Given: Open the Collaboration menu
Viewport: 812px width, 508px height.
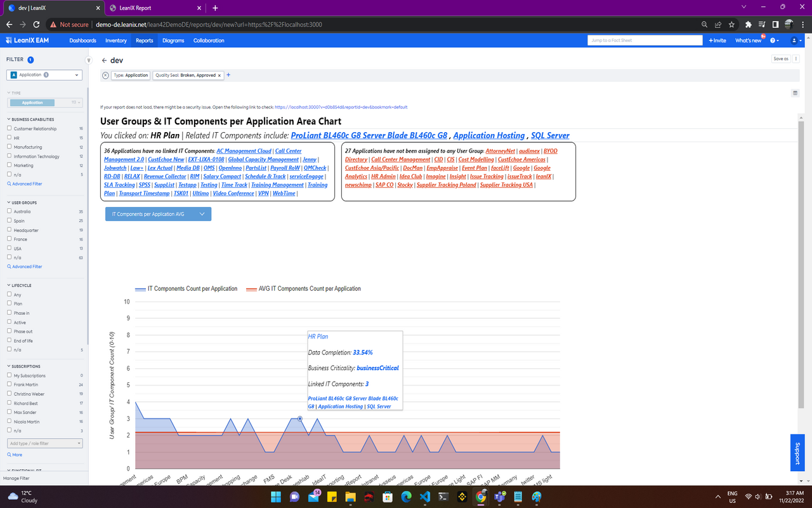Looking at the screenshot, I should coord(209,40).
